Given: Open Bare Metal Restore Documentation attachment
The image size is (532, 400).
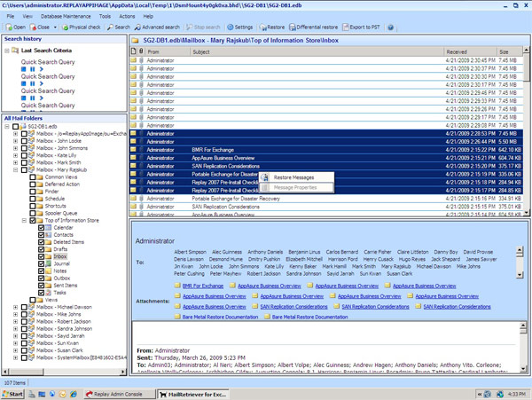Looking at the screenshot, I should click(x=221, y=316).
